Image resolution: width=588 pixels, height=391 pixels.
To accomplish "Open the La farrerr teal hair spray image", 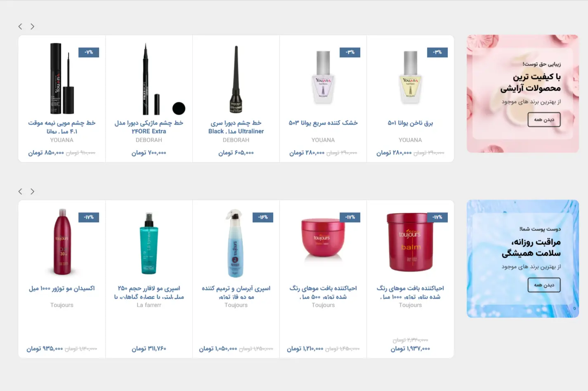I will coord(149,243).
